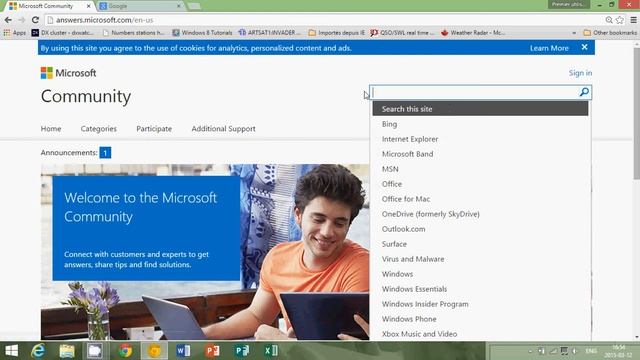
Task: Click Learn More in cookie banner
Action: (549, 48)
